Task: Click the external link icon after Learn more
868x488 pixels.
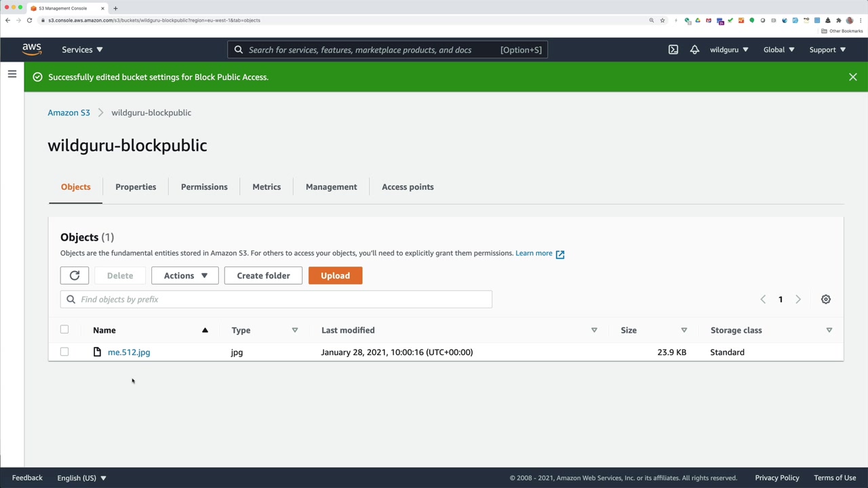Action: [560, 254]
